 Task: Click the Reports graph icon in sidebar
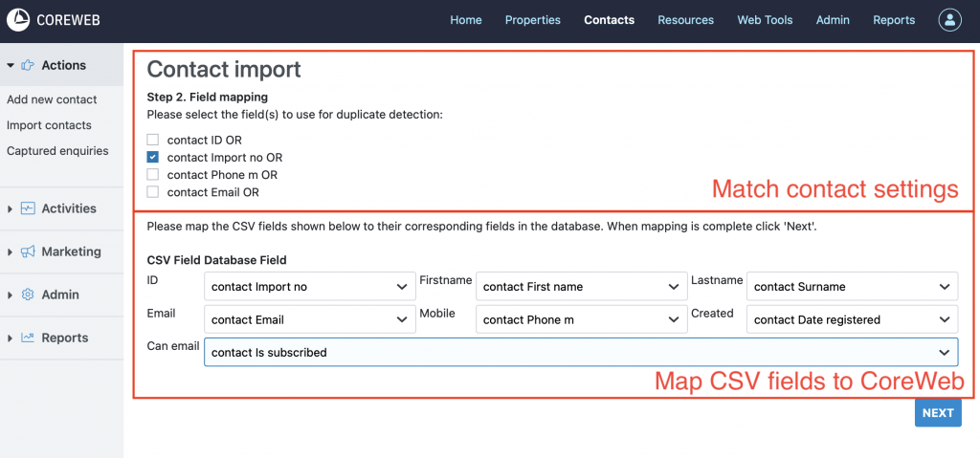[x=28, y=338]
